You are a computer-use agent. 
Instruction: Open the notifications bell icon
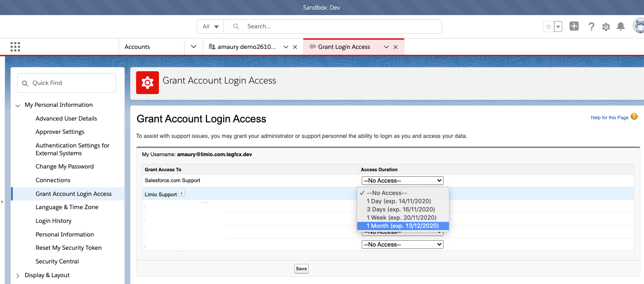(x=621, y=26)
